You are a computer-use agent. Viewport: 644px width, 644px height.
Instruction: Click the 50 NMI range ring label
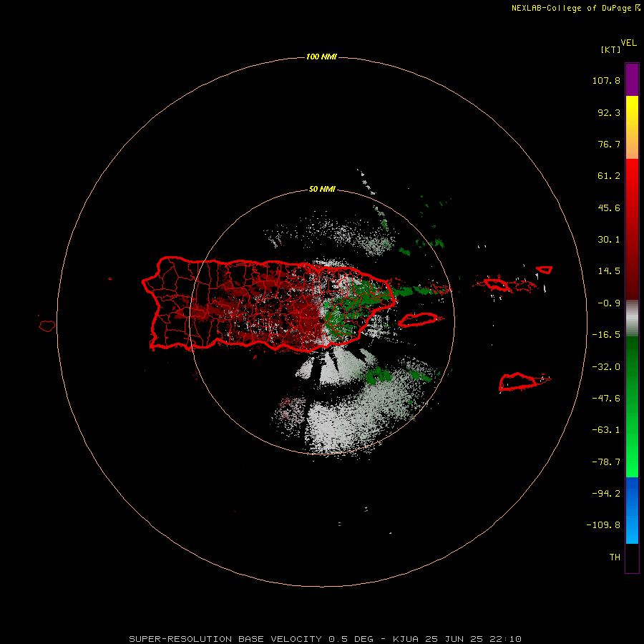(322, 190)
